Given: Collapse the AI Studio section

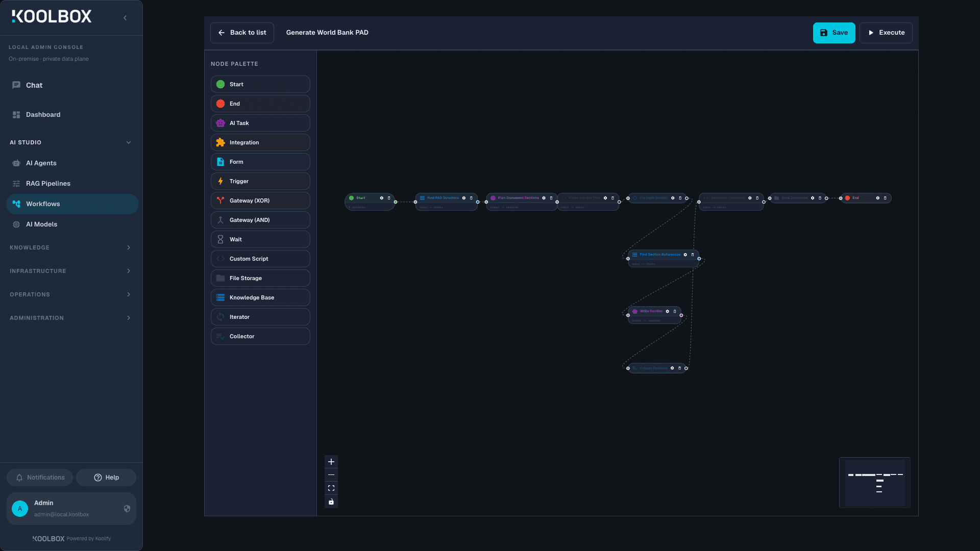Looking at the screenshot, I should [x=71, y=142].
